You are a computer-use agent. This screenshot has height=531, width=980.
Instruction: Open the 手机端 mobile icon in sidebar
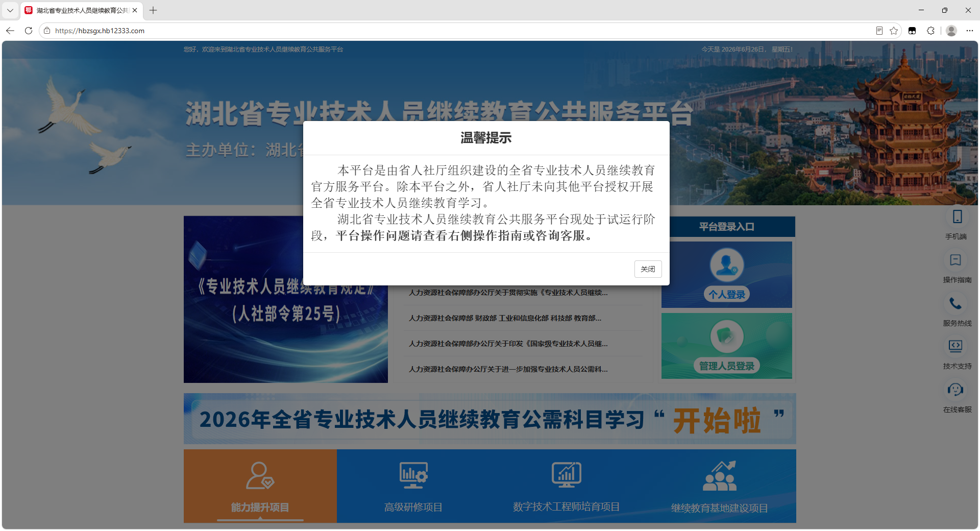pos(957,217)
